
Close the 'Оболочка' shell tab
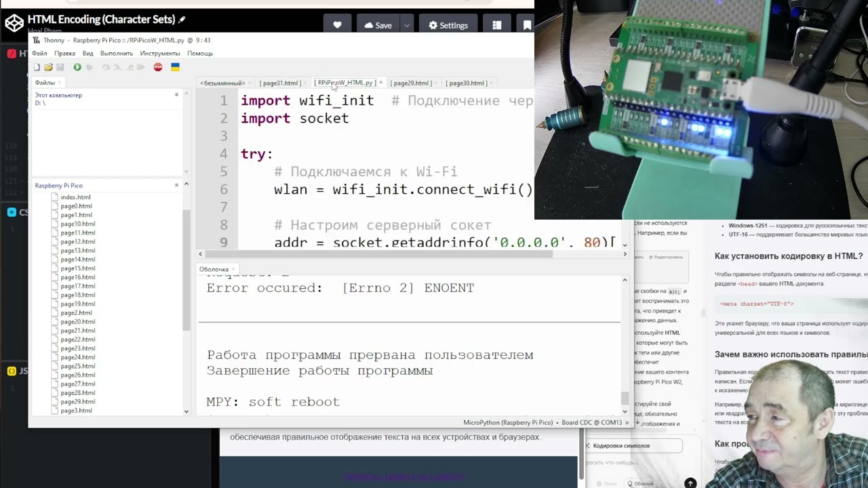point(235,269)
